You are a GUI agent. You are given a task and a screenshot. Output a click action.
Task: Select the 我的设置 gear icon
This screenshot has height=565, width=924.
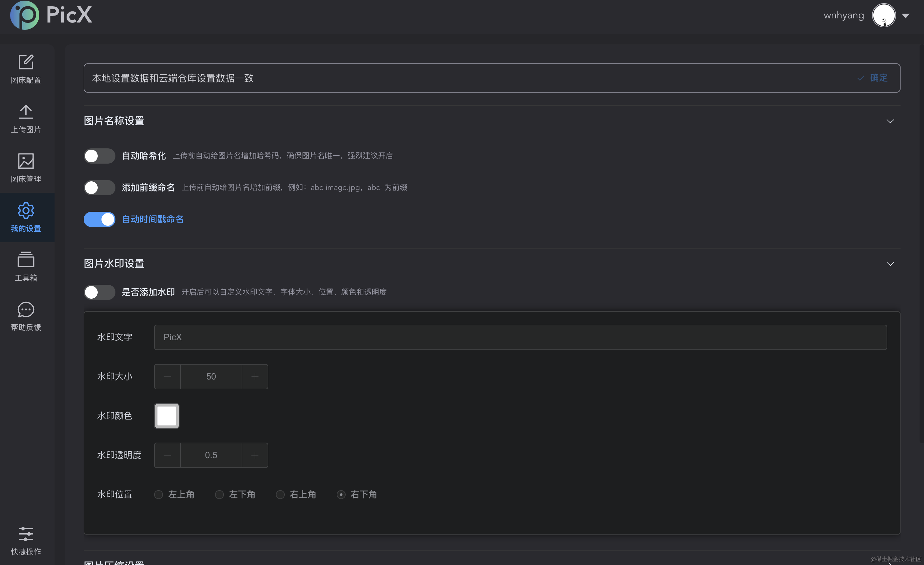(25, 218)
